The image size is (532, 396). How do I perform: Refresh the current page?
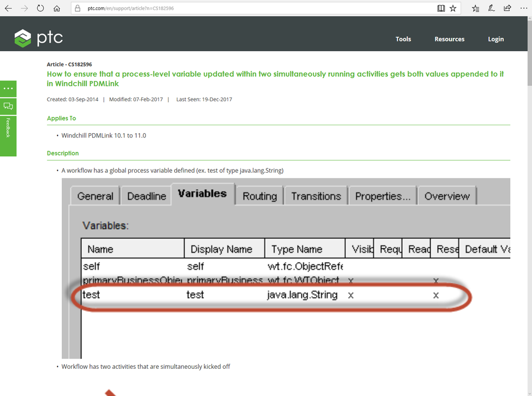[40, 8]
